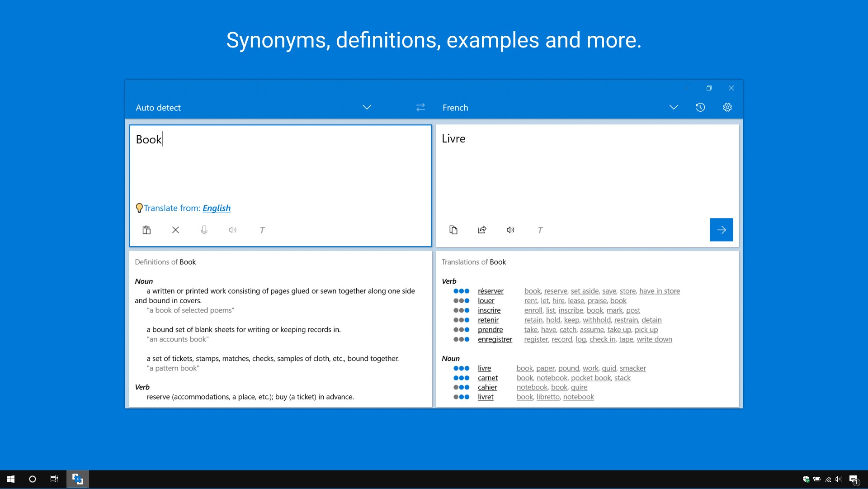Adjust text size in source panel

262,230
